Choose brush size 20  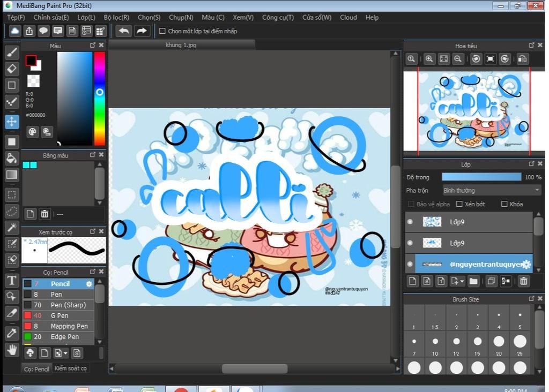(499, 344)
